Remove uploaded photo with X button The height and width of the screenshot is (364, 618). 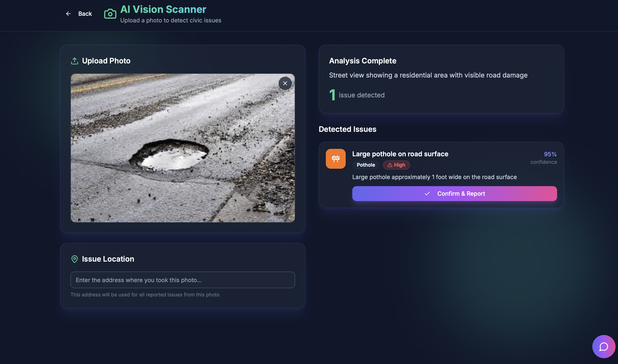point(285,83)
